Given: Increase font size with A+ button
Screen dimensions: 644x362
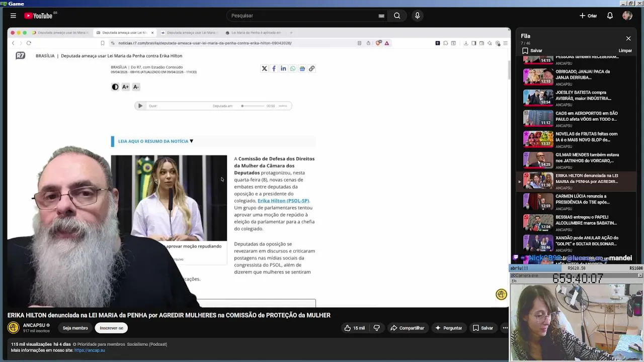Looking at the screenshot, I should click(x=125, y=87).
